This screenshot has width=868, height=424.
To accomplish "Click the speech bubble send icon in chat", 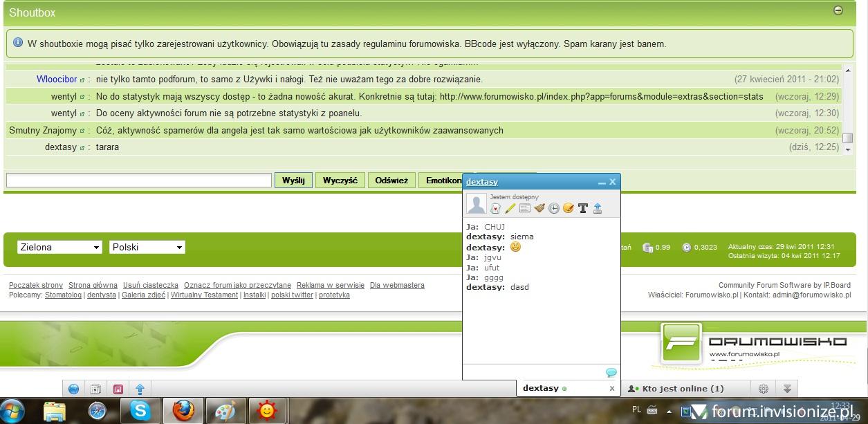I will (611, 373).
